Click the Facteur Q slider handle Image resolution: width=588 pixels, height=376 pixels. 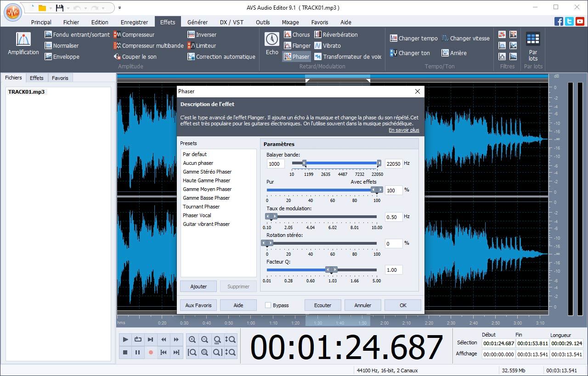click(x=332, y=269)
